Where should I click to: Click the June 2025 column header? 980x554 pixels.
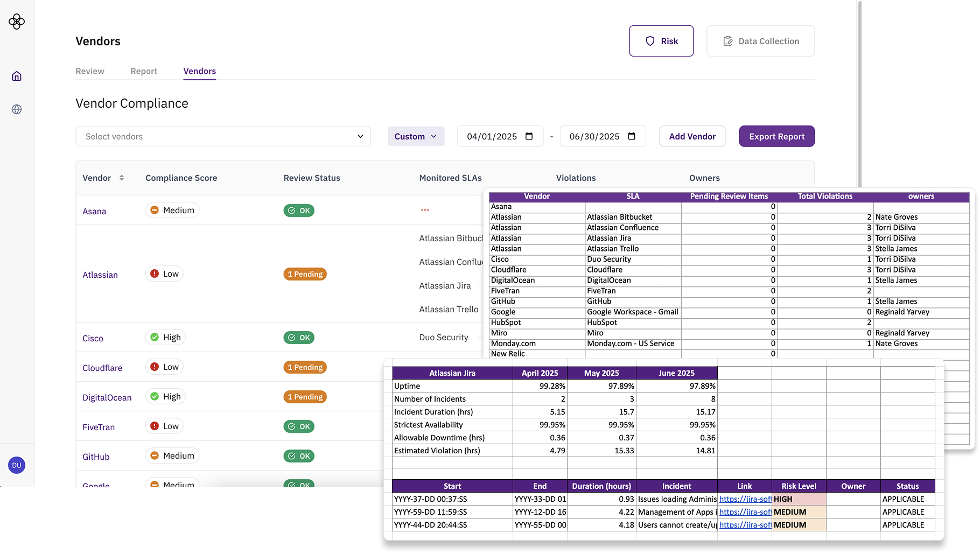point(677,373)
